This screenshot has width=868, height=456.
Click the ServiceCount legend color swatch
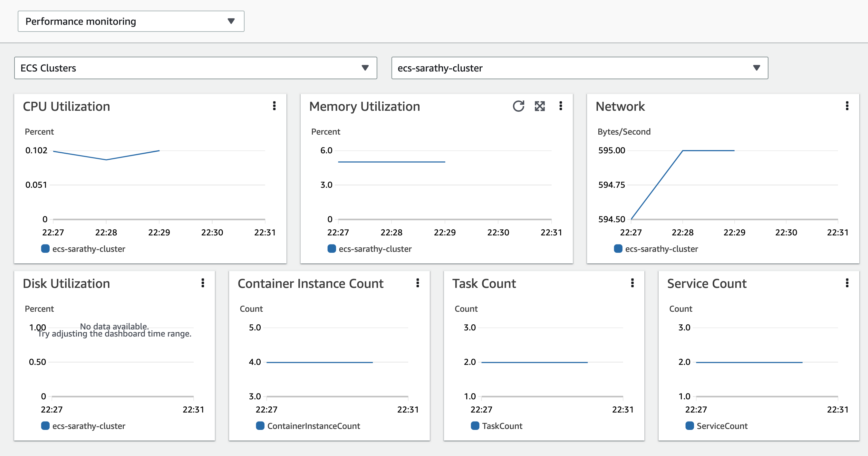(690, 426)
